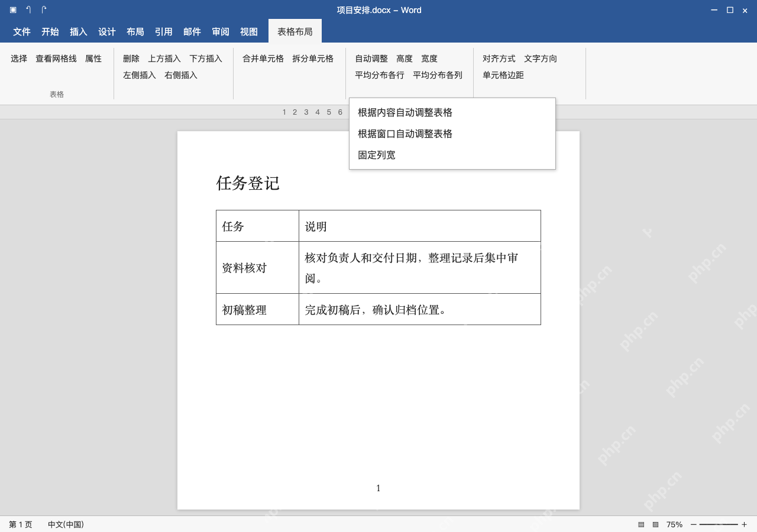The height and width of the screenshot is (532, 757).
Task: Open the 设计 tab
Action: coord(107,31)
